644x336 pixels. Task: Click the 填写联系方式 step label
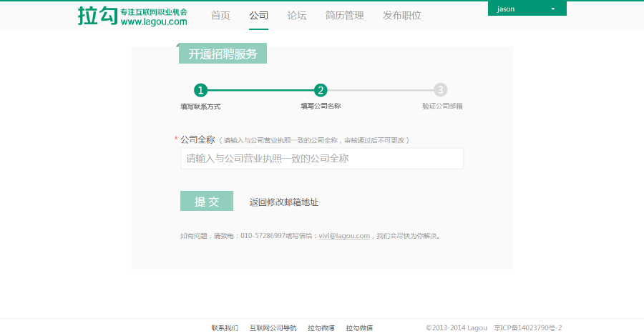click(x=200, y=107)
